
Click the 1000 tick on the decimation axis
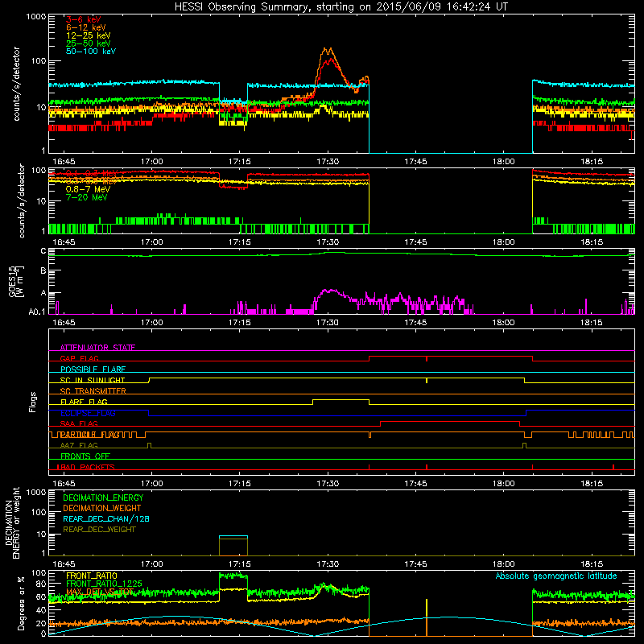point(36,493)
